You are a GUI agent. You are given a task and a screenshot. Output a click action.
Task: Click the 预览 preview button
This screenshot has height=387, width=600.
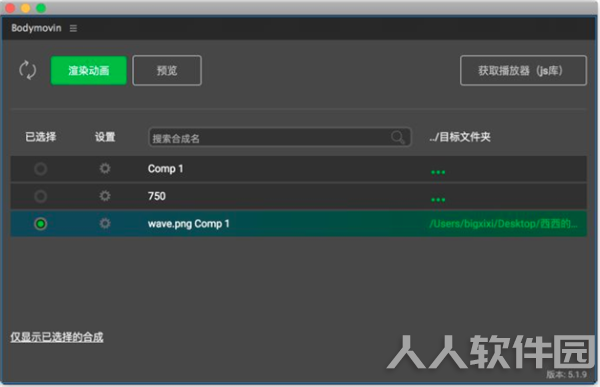click(167, 70)
